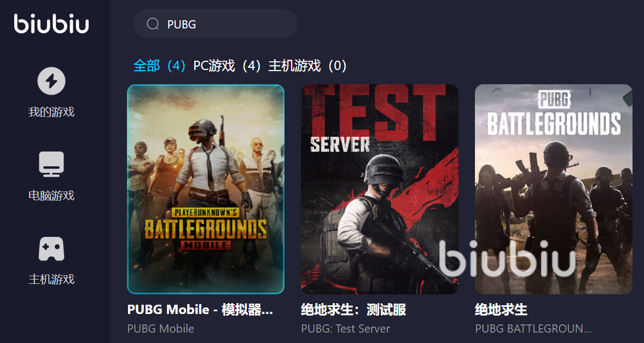This screenshot has height=343, width=644.
Task: Switch to 主机游戏 (0) filter tab
Action: pos(308,66)
